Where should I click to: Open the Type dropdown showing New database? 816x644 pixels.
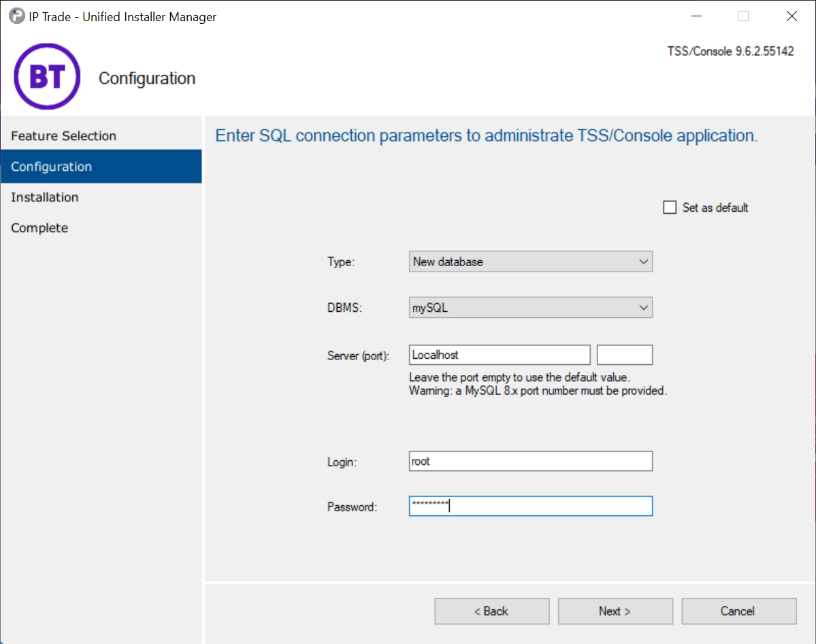[530, 261]
